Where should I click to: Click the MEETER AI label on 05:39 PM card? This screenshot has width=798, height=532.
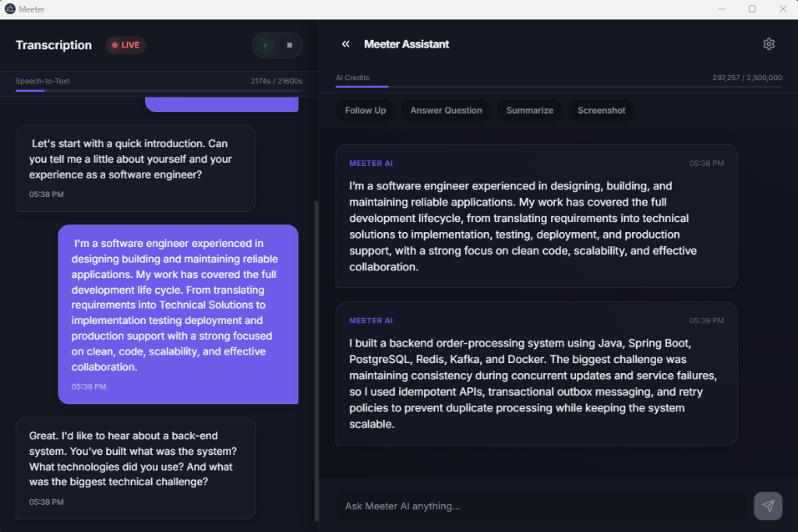[370, 320]
